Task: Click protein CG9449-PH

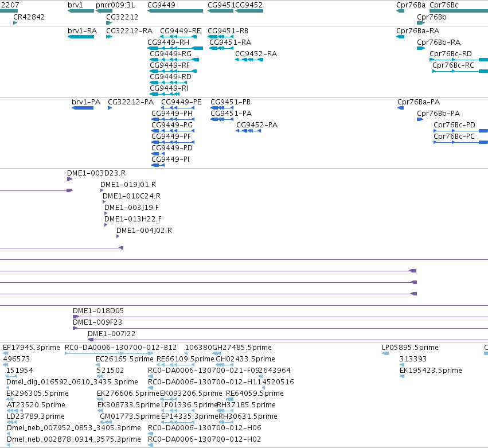Action: tap(172, 114)
